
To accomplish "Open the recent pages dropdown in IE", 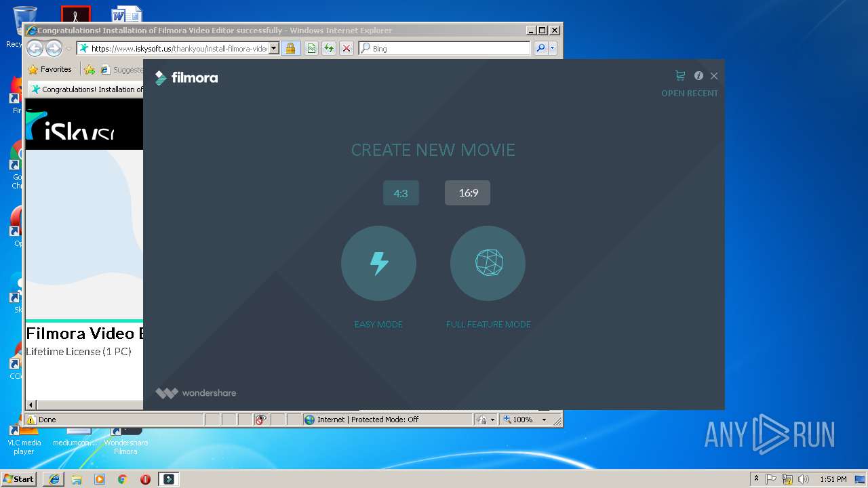I will pyautogui.click(x=68, y=49).
